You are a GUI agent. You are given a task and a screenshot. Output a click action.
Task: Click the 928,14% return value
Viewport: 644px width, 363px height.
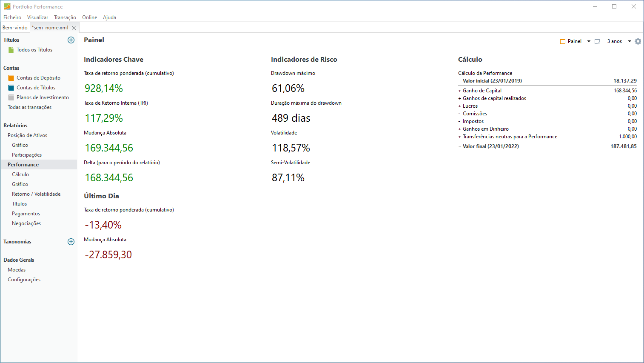click(104, 88)
